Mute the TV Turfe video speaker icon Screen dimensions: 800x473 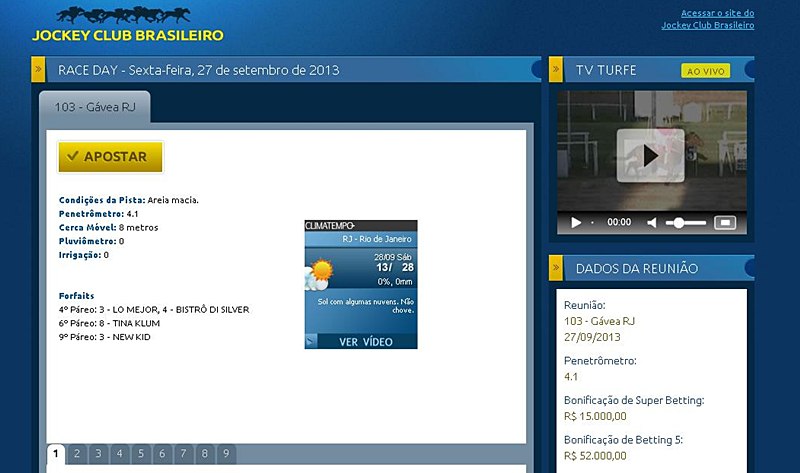[652, 223]
